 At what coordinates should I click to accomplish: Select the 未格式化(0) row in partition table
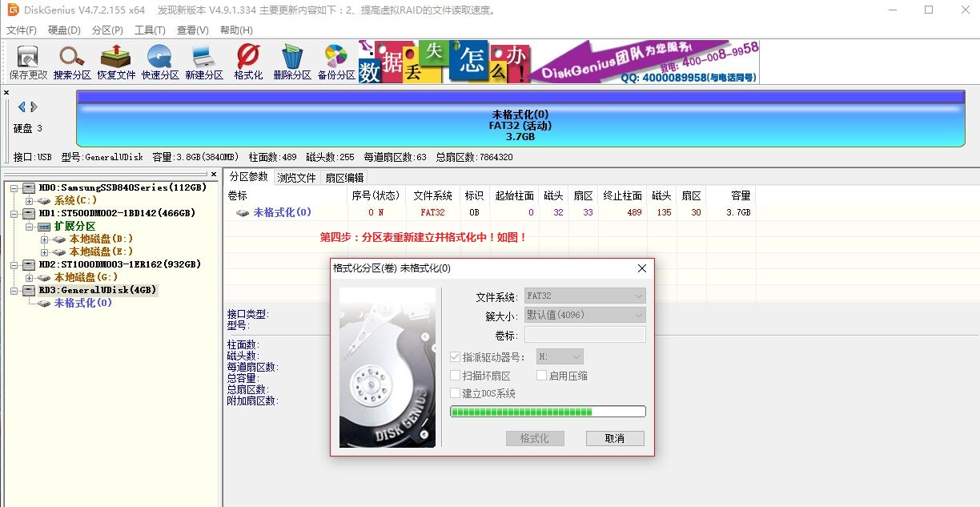pyautogui.click(x=489, y=212)
